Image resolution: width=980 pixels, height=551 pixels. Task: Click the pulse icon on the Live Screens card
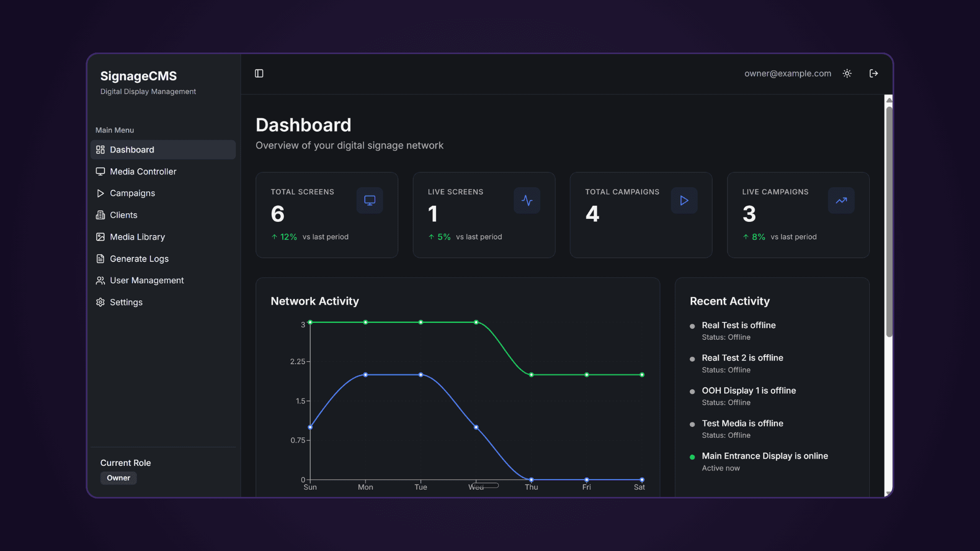coord(527,200)
